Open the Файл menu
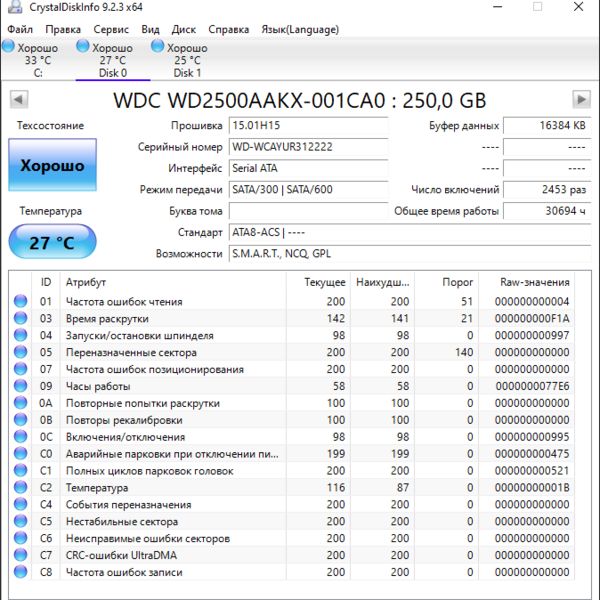Screen dimensions: 600x600 [x=20, y=29]
